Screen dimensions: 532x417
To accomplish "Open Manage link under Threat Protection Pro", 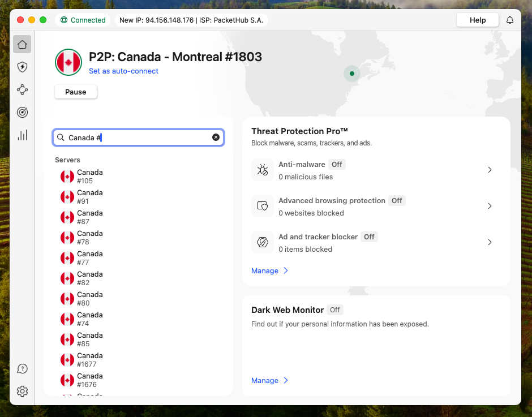I will pyautogui.click(x=269, y=270).
